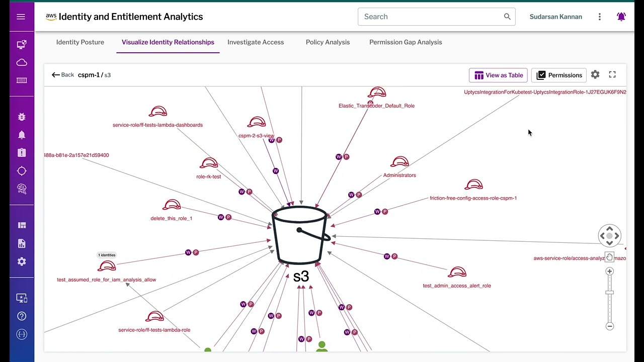Click the aws-service-role/access-analyzer label
Viewport: 644px width, 362px height.
(x=580, y=258)
